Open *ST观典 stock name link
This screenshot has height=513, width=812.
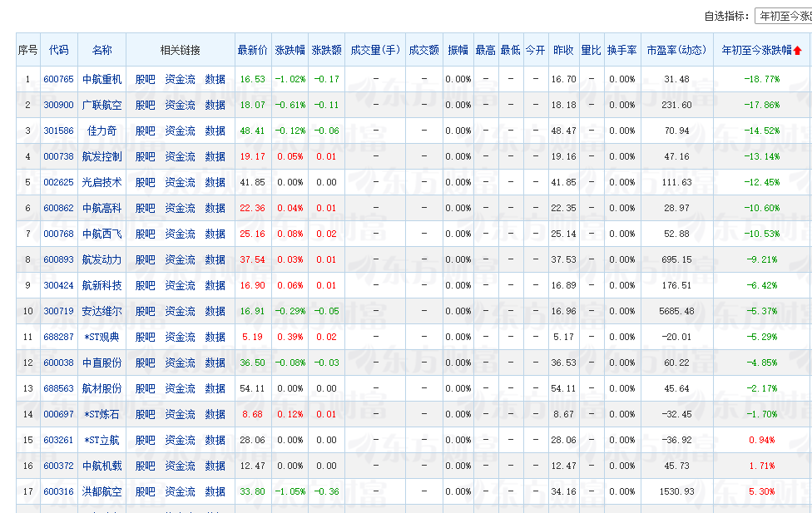[102, 337]
